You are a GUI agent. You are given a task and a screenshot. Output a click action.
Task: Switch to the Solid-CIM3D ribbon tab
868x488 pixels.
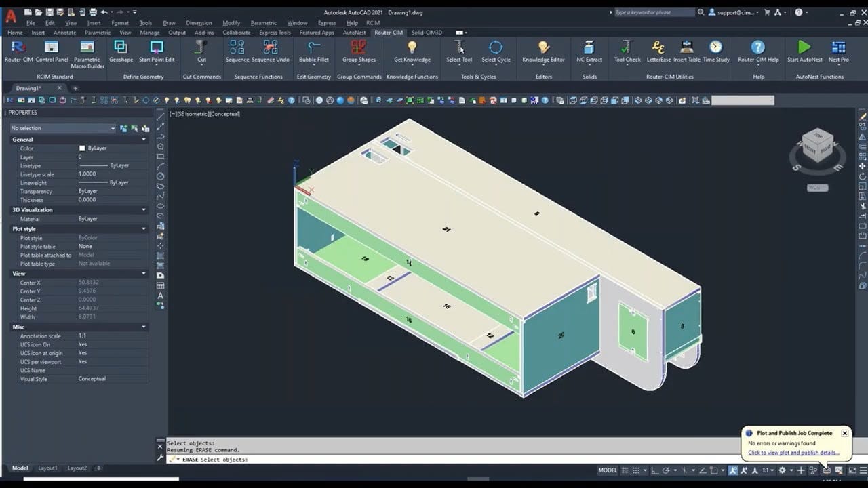click(427, 33)
